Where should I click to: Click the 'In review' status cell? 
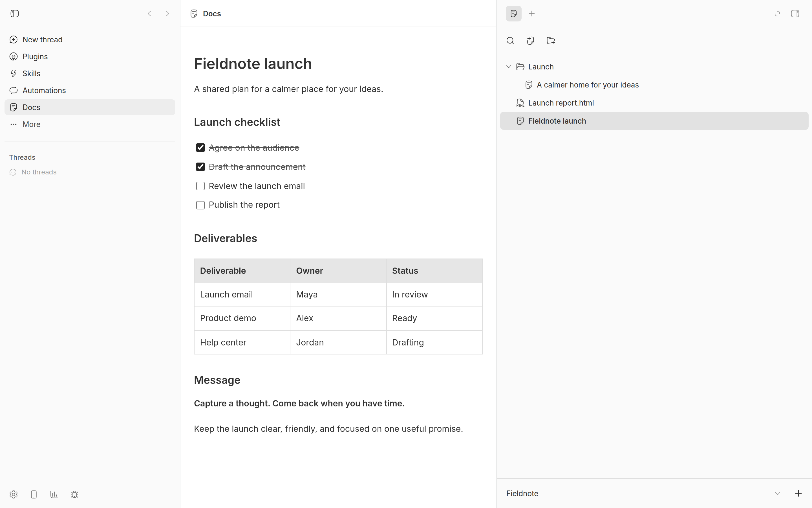coord(434,295)
